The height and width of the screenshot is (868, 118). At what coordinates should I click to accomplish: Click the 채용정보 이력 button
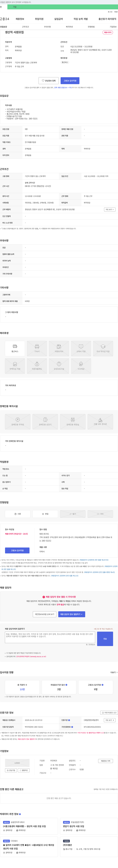pos(106,761)
